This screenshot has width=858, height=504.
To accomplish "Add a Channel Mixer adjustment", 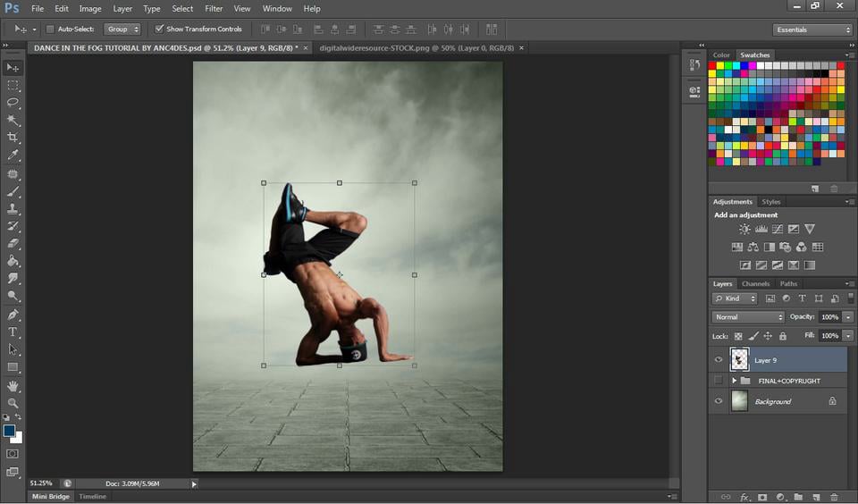I will (801, 248).
